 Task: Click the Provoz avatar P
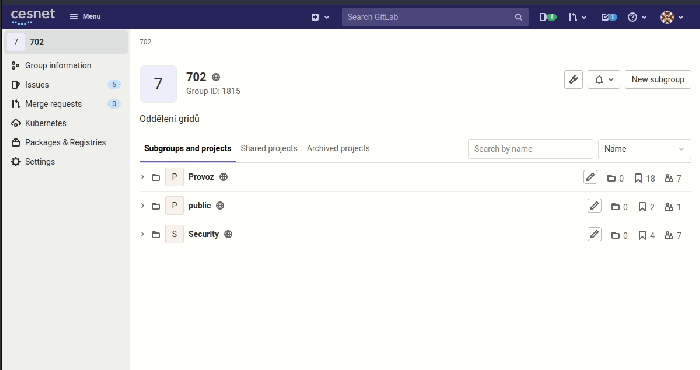(175, 177)
